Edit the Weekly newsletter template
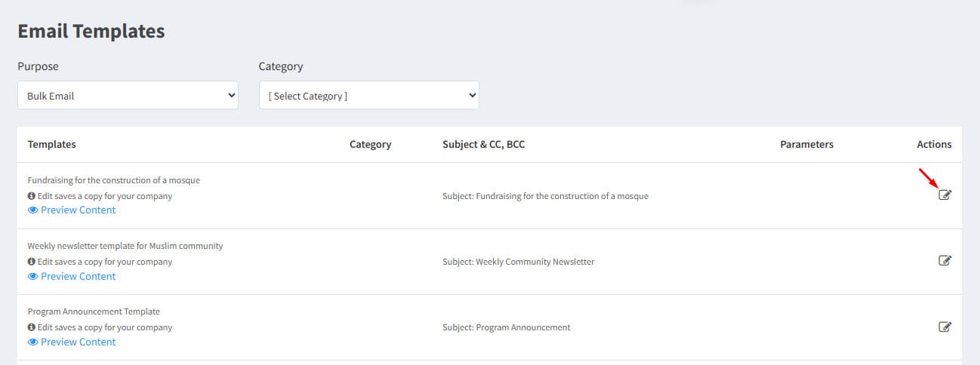The height and width of the screenshot is (365, 980). pyautogui.click(x=945, y=261)
